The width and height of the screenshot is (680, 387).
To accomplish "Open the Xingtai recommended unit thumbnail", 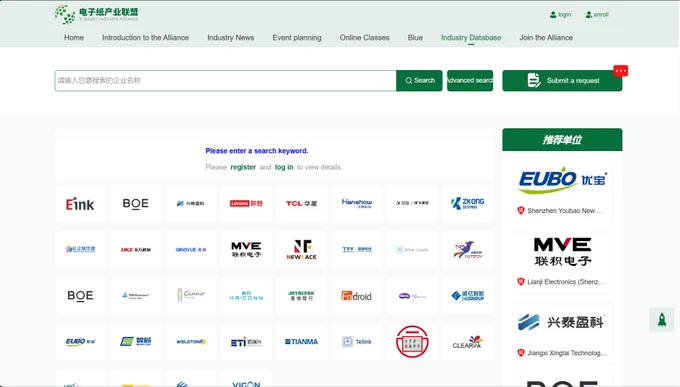I will coord(562,323).
